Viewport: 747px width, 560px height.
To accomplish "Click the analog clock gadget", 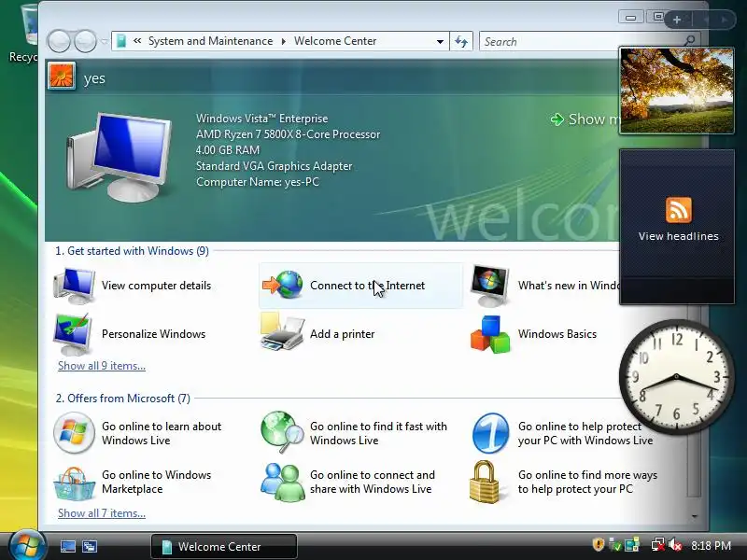I will pos(676,377).
